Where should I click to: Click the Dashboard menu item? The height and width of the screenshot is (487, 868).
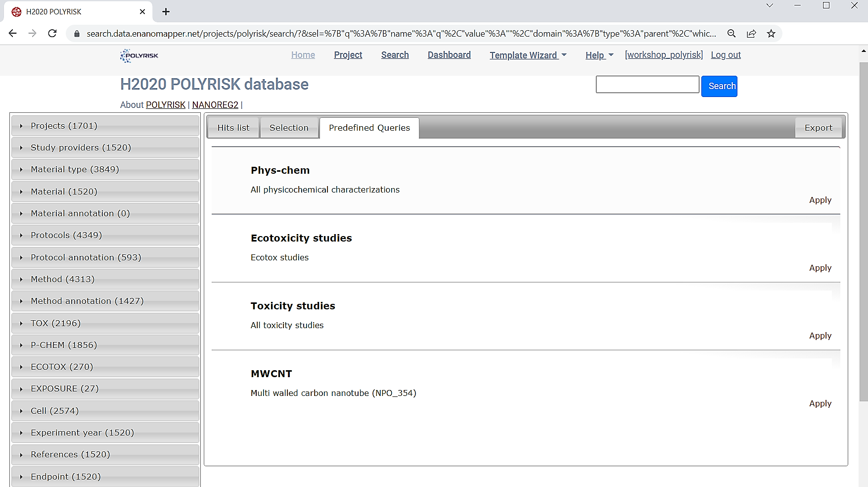pos(449,55)
